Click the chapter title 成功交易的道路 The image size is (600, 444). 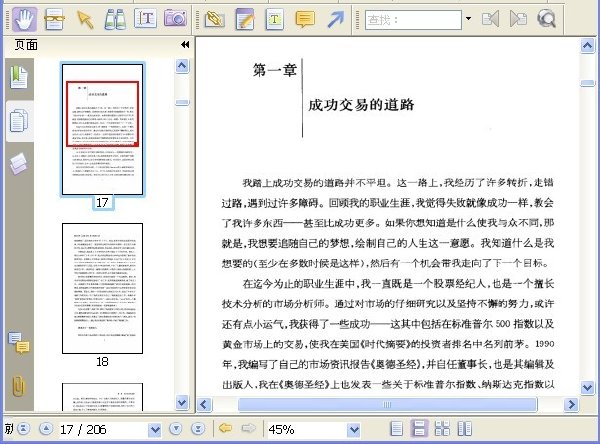coord(361,104)
